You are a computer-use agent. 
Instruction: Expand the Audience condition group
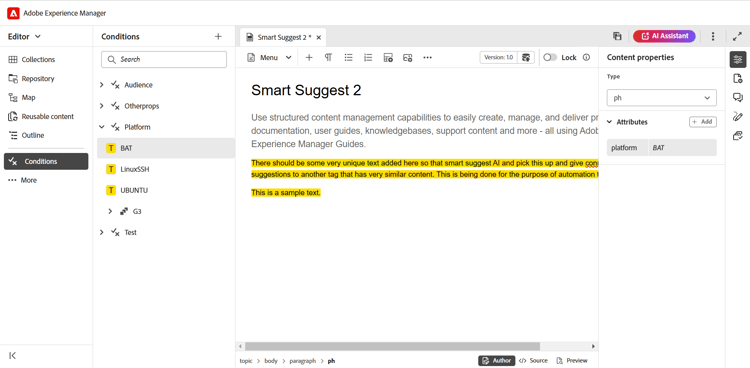coord(101,85)
